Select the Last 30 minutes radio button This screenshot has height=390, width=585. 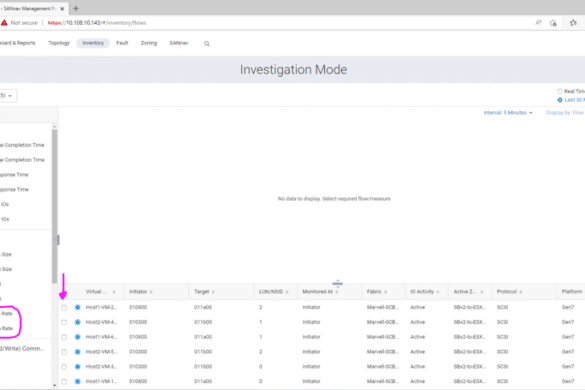click(x=560, y=100)
